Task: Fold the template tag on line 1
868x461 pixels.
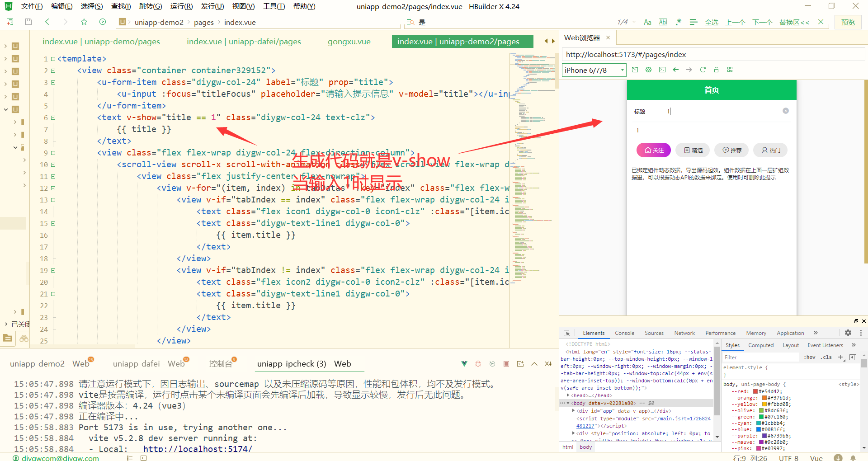Action: click(53, 59)
